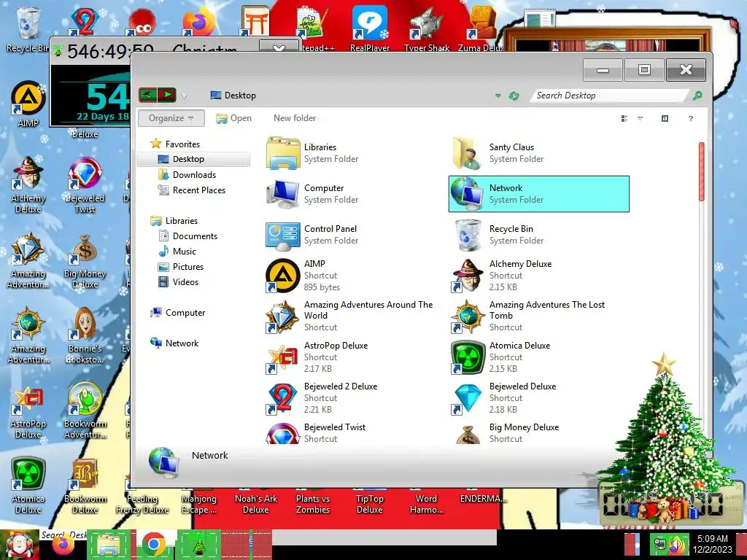
Task: Open Explorer help question mark
Action: point(691,119)
